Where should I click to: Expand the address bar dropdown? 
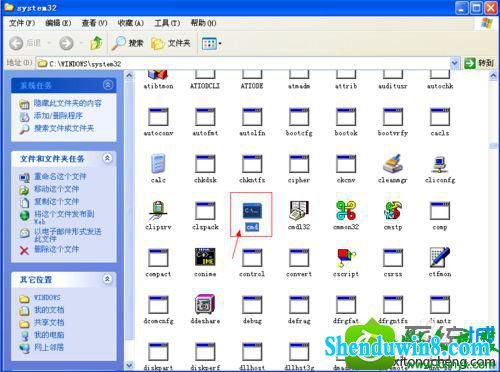point(454,63)
